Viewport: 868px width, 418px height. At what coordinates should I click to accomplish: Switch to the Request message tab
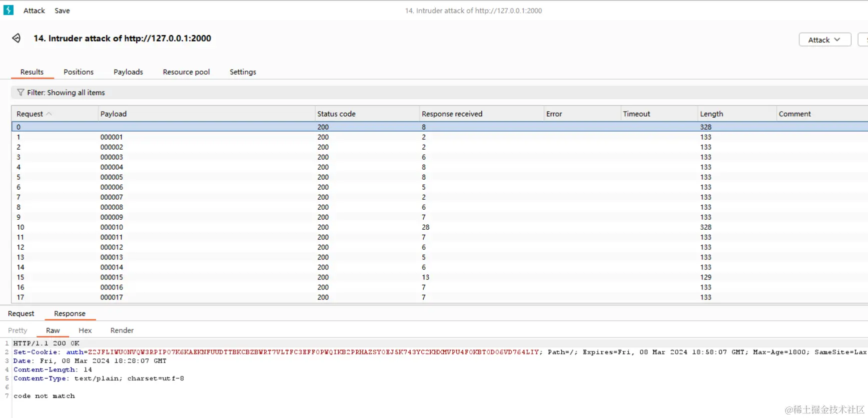(x=21, y=314)
